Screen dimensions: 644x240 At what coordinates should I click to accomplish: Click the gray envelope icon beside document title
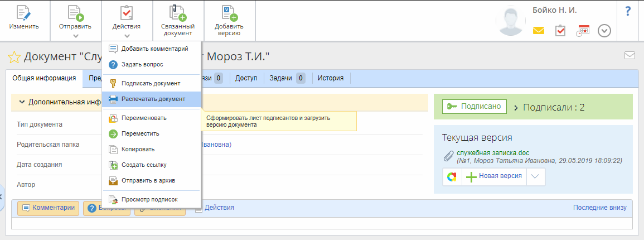tap(630, 55)
